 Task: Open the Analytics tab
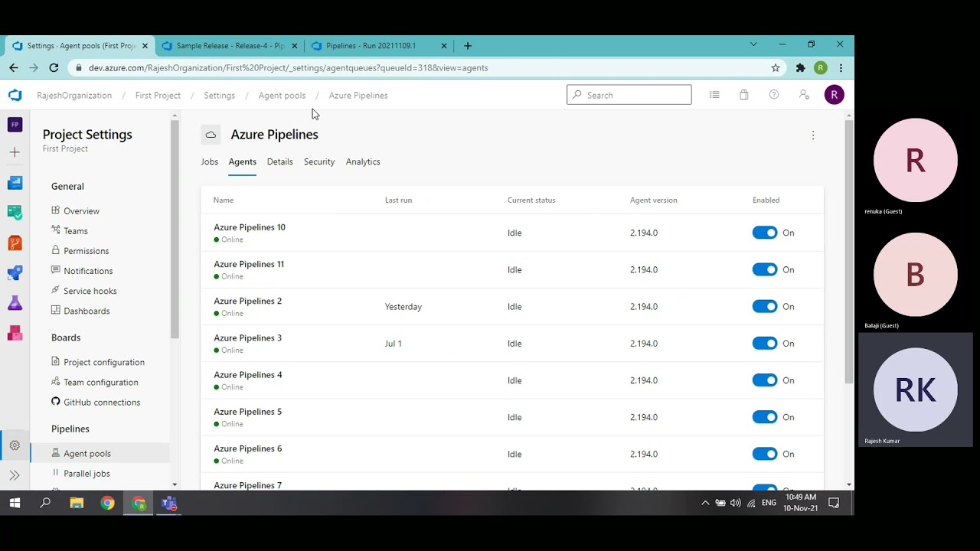[363, 161]
